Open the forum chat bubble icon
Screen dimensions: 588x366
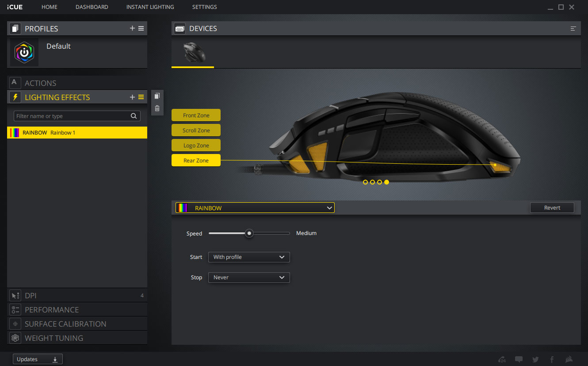[519, 359]
